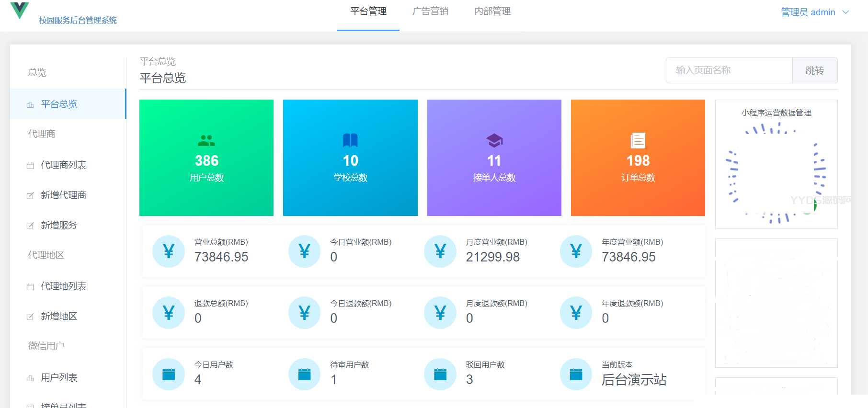Image resolution: width=868 pixels, height=408 pixels.
Task: Click the document icon above 198 orders
Action: pos(638,140)
